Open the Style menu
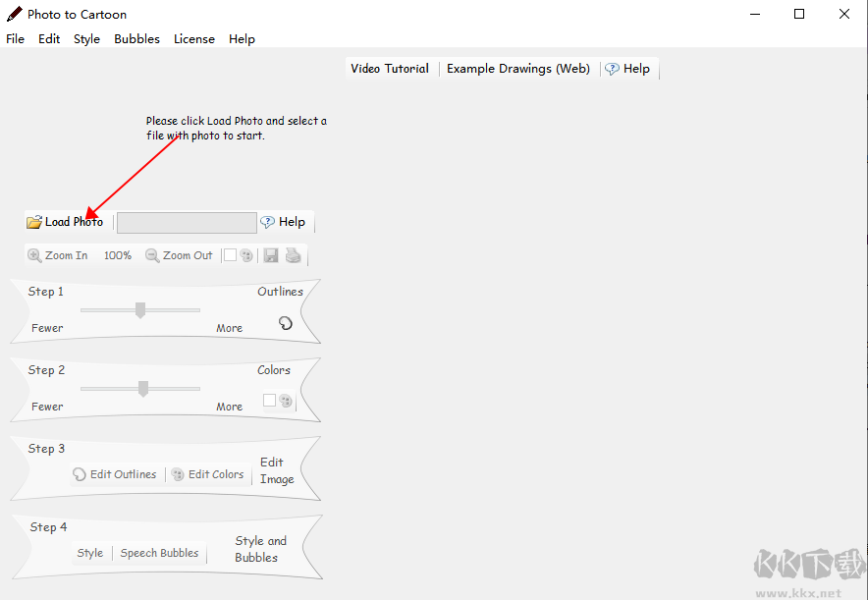 (x=87, y=38)
